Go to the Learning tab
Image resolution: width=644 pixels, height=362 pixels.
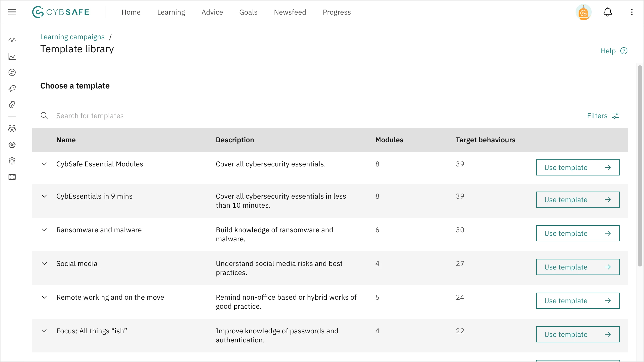[171, 12]
